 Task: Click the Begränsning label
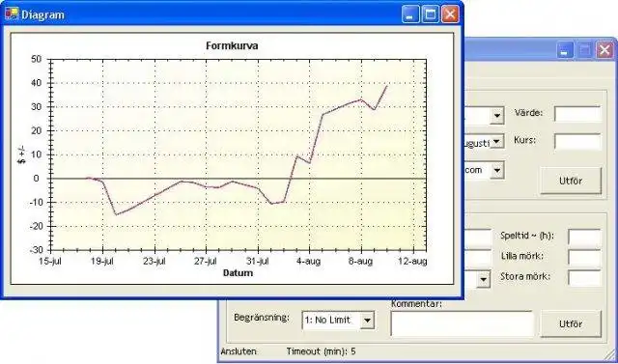262,318
